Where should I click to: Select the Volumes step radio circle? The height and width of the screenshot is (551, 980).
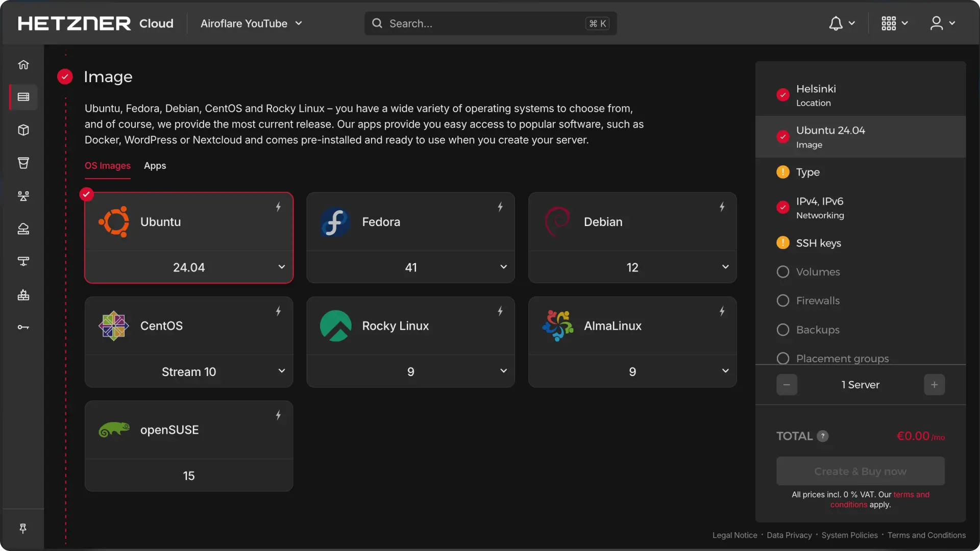(x=782, y=272)
